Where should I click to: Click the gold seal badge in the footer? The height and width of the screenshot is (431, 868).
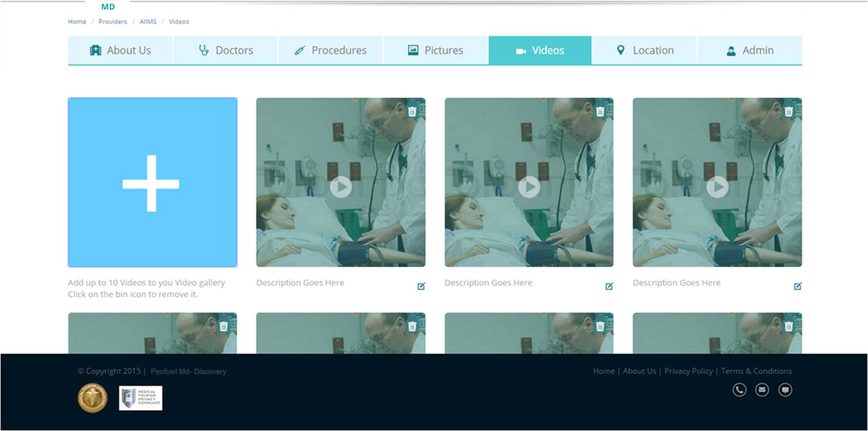click(x=93, y=398)
